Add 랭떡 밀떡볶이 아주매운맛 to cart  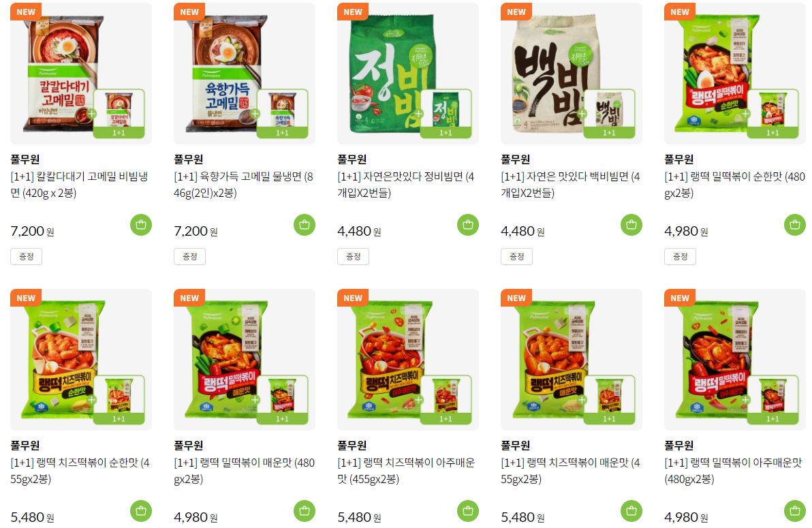[795, 511]
